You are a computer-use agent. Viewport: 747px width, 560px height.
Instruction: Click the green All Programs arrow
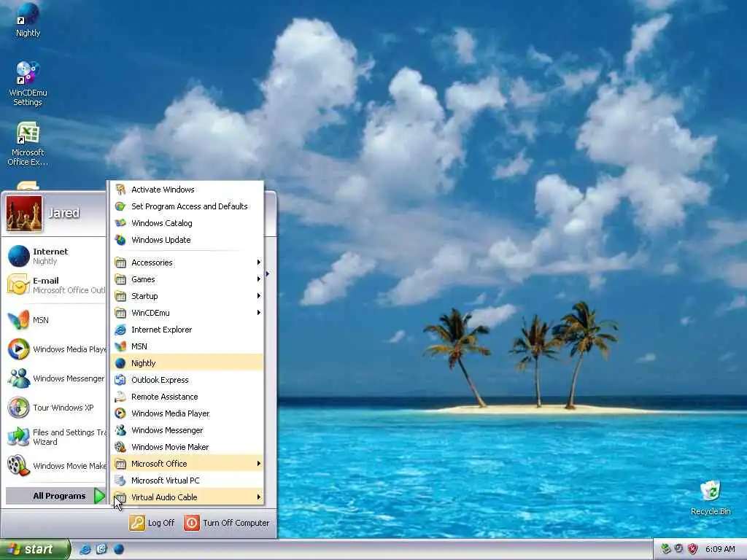tap(99, 496)
